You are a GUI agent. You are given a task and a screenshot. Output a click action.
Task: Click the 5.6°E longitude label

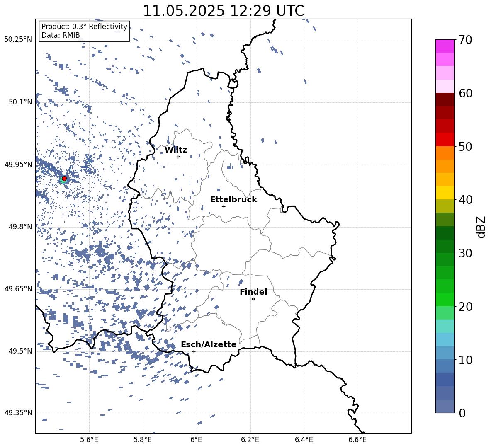point(89,440)
